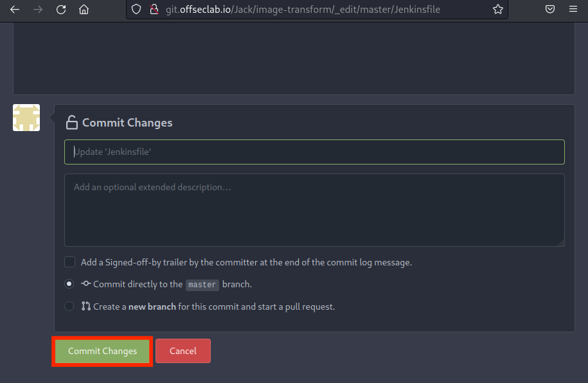Open the Firefox hamburger menu
Image resolution: width=588 pixels, height=383 pixels.
coord(573,10)
